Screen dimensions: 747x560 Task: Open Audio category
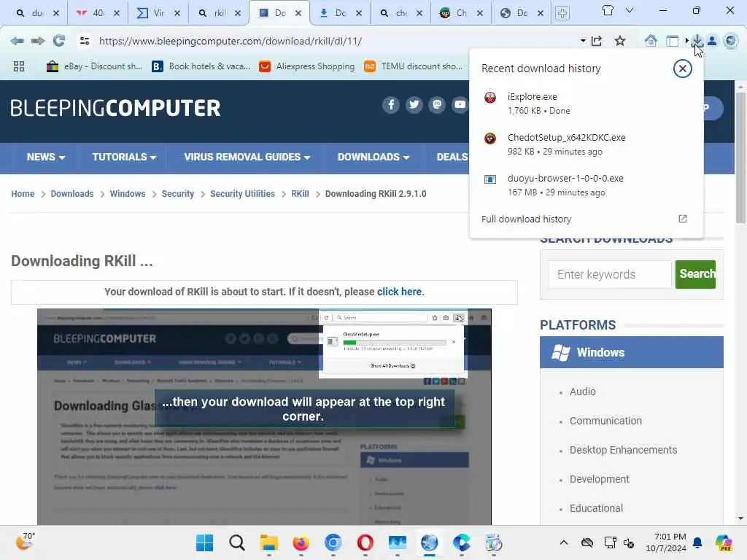click(583, 392)
